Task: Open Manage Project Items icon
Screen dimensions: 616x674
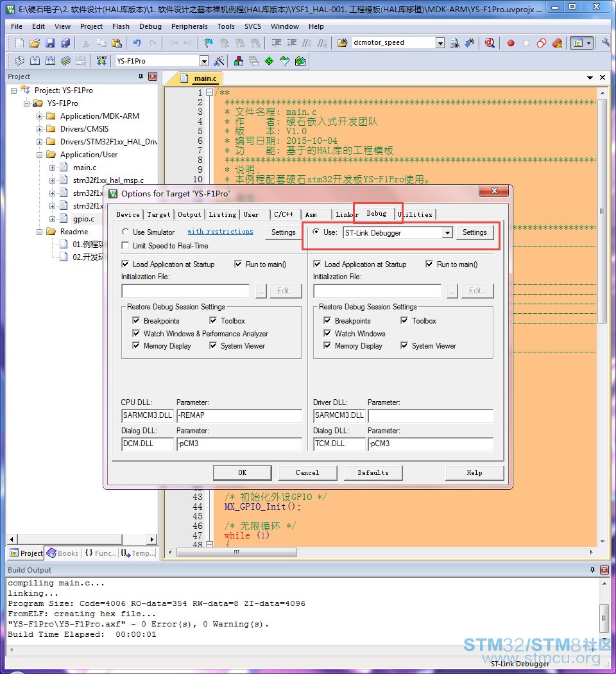Action: 239,61
